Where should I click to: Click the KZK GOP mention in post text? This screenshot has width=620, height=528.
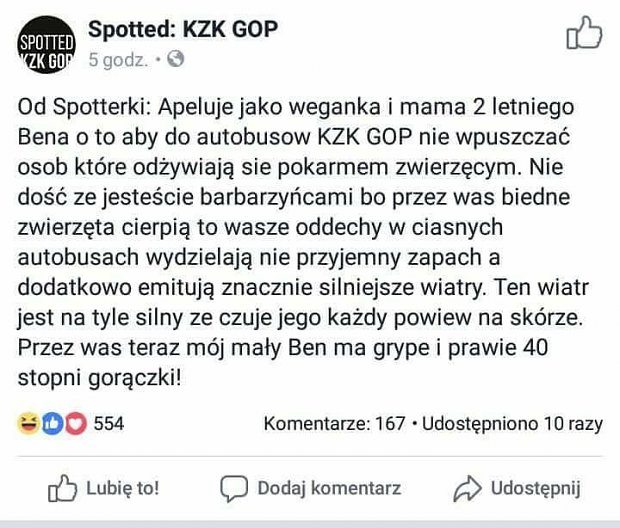point(365,137)
